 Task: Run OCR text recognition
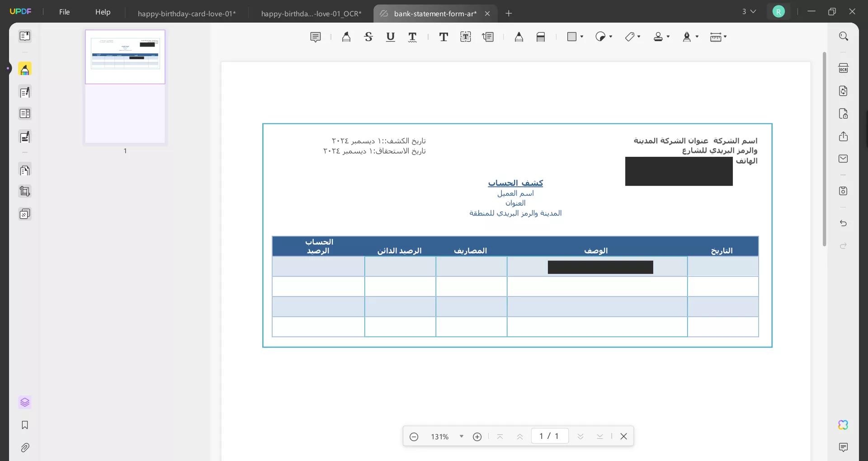tap(843, 68)
